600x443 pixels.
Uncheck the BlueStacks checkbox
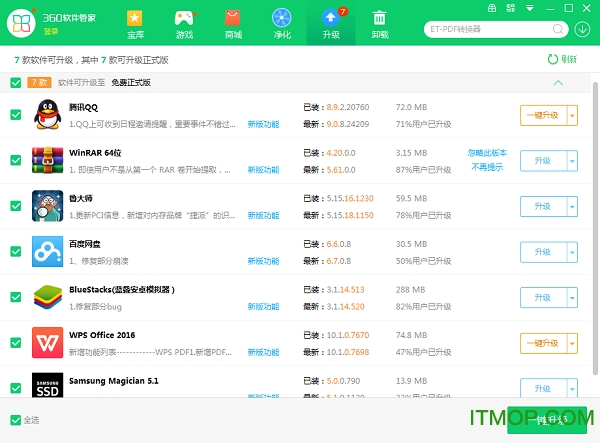[x=16, y=297]
